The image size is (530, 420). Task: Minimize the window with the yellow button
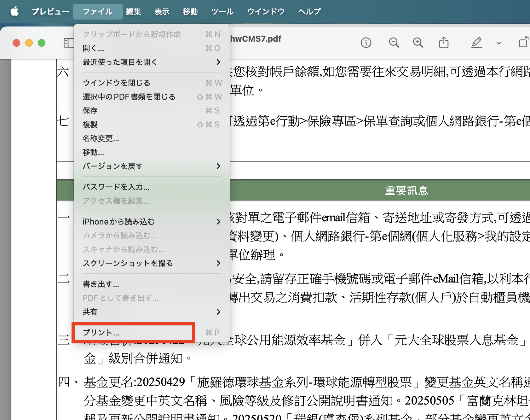click(29, 43)
